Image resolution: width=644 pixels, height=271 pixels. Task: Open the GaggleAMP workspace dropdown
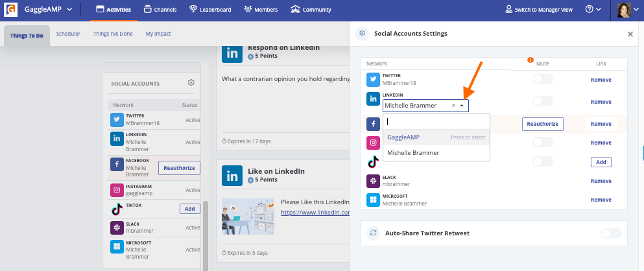(49, 9)
